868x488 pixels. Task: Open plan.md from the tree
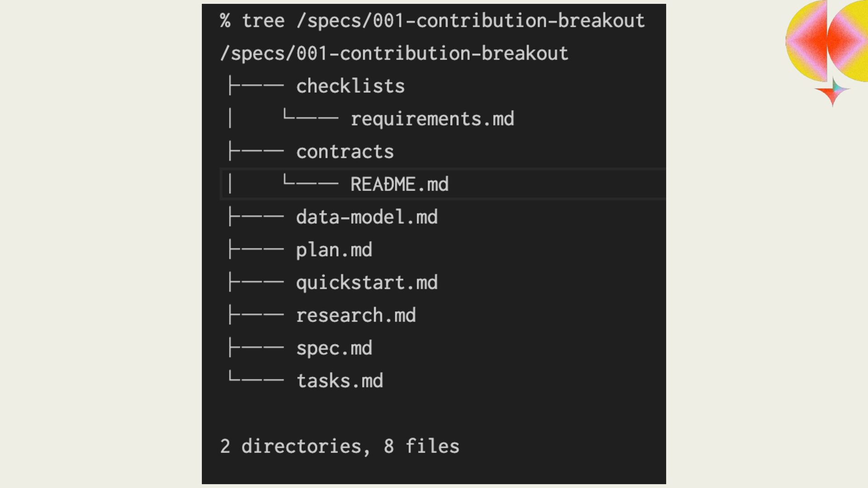point(334,250)
